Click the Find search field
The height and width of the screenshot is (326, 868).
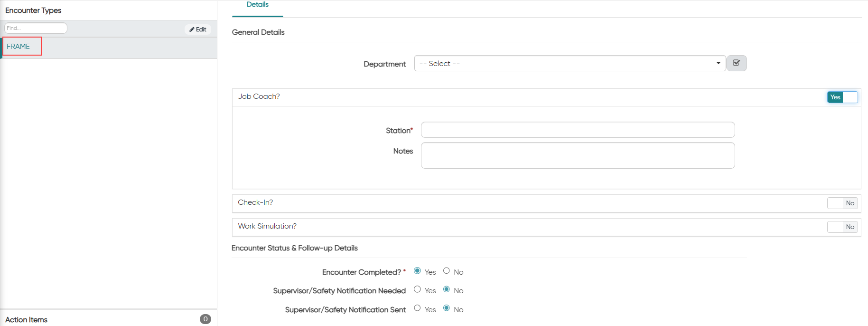tap(36, 28)
